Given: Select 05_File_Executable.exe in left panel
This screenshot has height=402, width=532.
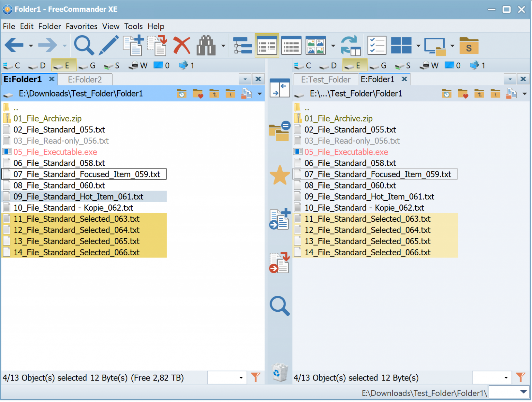Looking at the screenshot, I should point(55,152).
